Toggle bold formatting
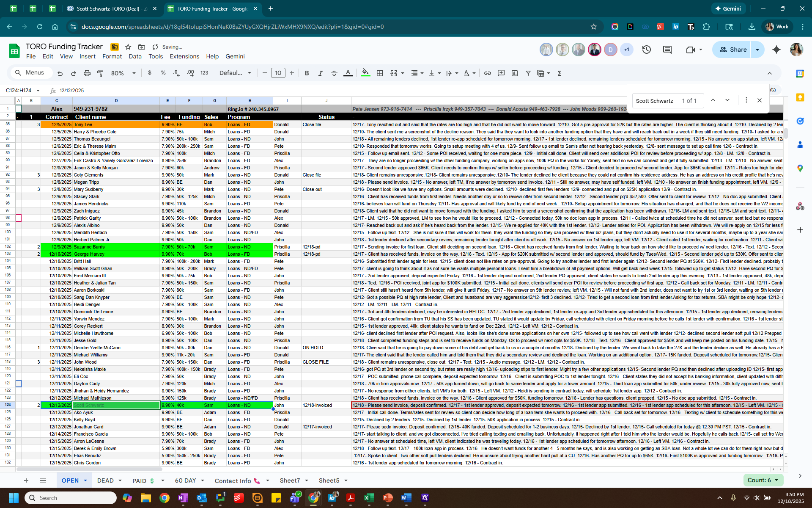Viewport: 812px width, 508px height. click(307, 73)
